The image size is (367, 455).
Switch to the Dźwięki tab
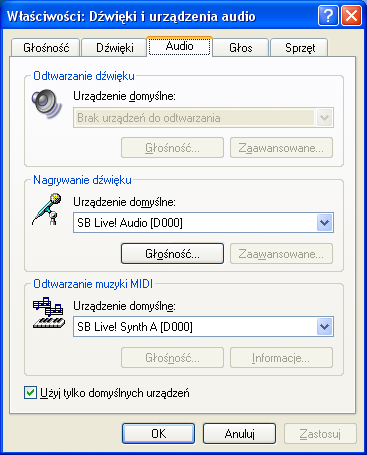pyautogui.click(x=115, y=48)
